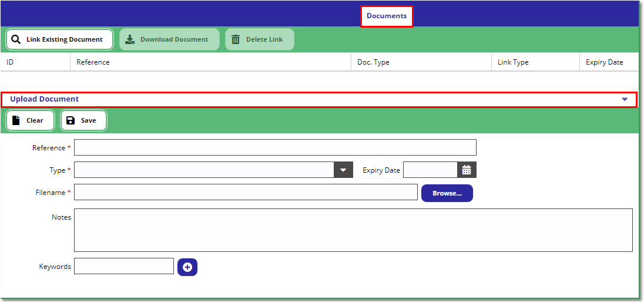This screenshot has width=644, height=303.
Task: Click the Delete Link button
Action: click(260, 39)
